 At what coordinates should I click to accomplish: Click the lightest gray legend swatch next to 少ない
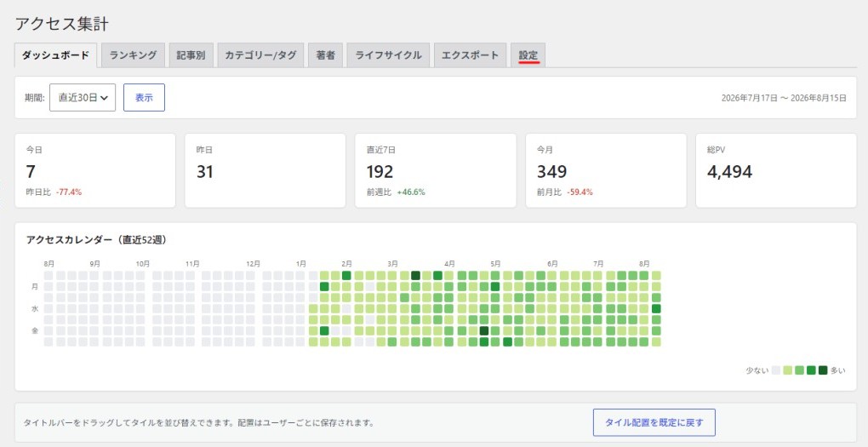pyautogui.click(x=776, y=370)
